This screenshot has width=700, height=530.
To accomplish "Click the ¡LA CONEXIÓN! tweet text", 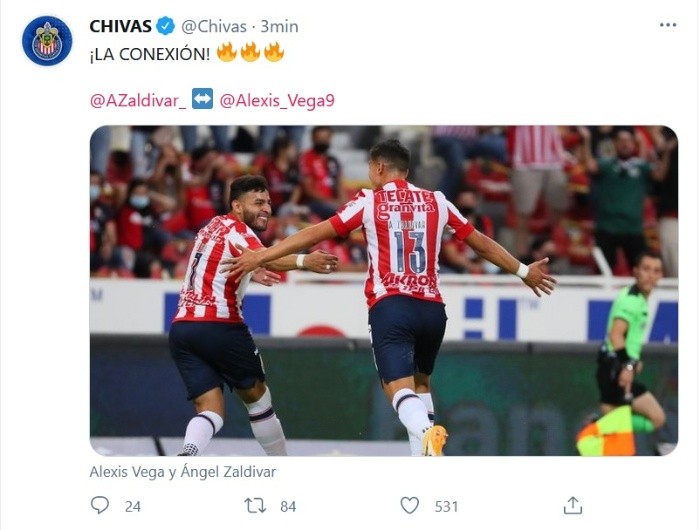I will coord(150,54).
